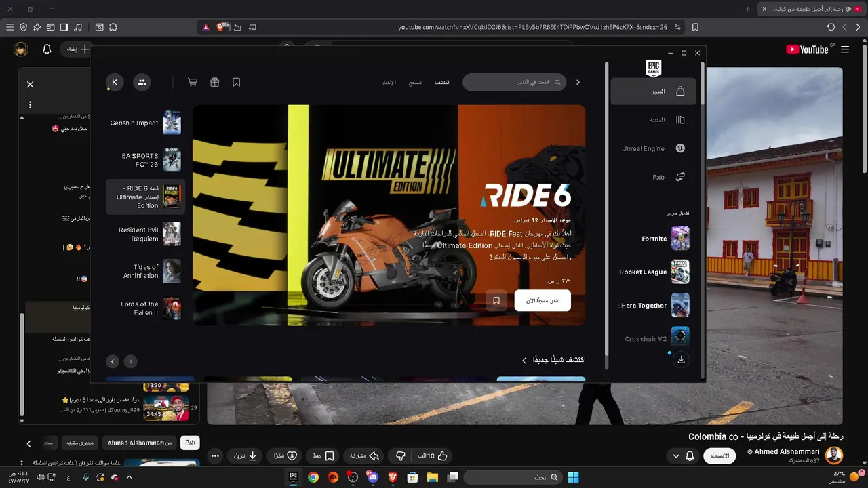This screenshot has width=868, height=488.
Task: Open Discord from Windows taskbar
Action: tap(372, 477)
